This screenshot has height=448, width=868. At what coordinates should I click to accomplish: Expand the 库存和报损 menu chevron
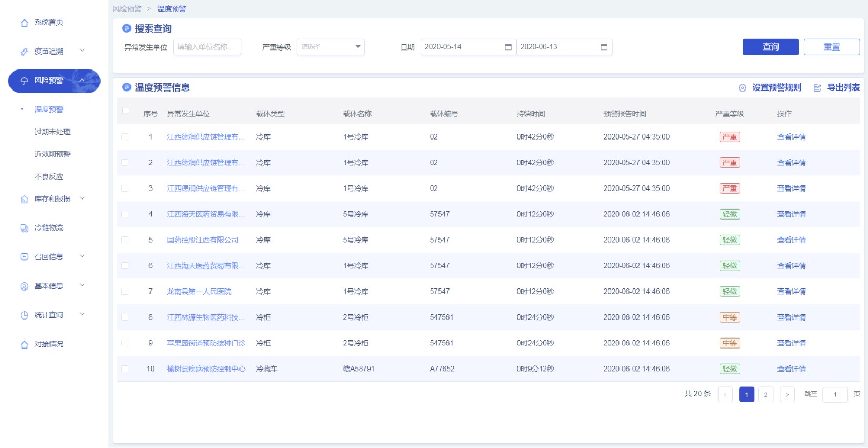[x=82, y=198]
